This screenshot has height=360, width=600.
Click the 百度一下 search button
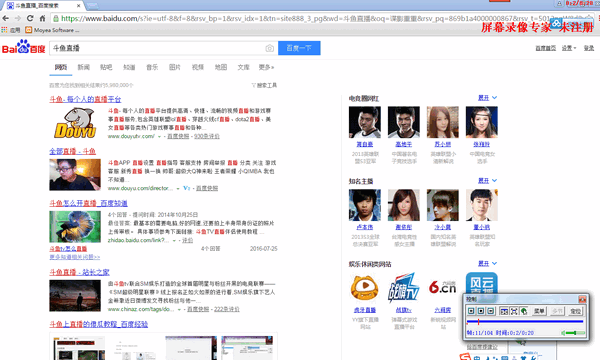tap(299, 48)
